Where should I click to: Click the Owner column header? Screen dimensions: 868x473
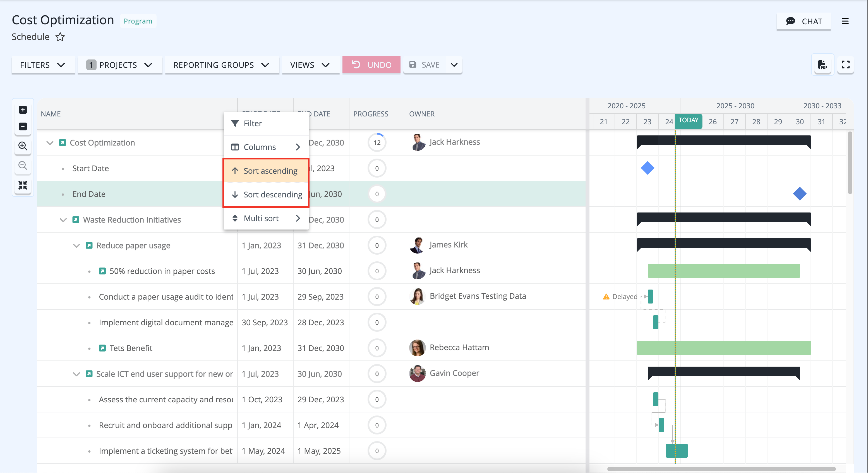click(495, 114)
